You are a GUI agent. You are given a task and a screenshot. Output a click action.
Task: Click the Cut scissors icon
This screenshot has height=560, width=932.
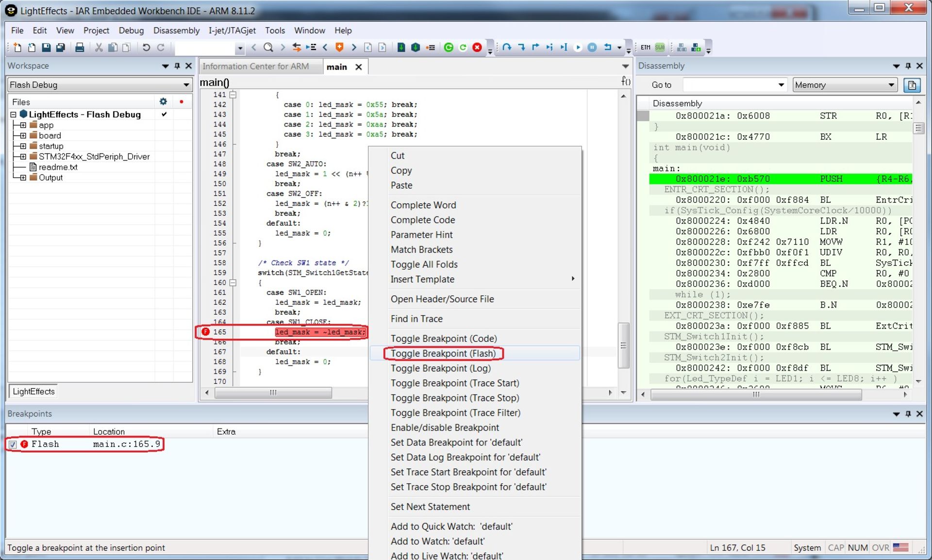[99, 47]
